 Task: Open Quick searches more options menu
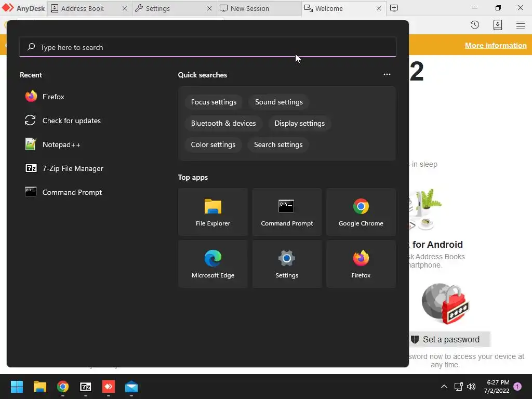click(387, 75)
